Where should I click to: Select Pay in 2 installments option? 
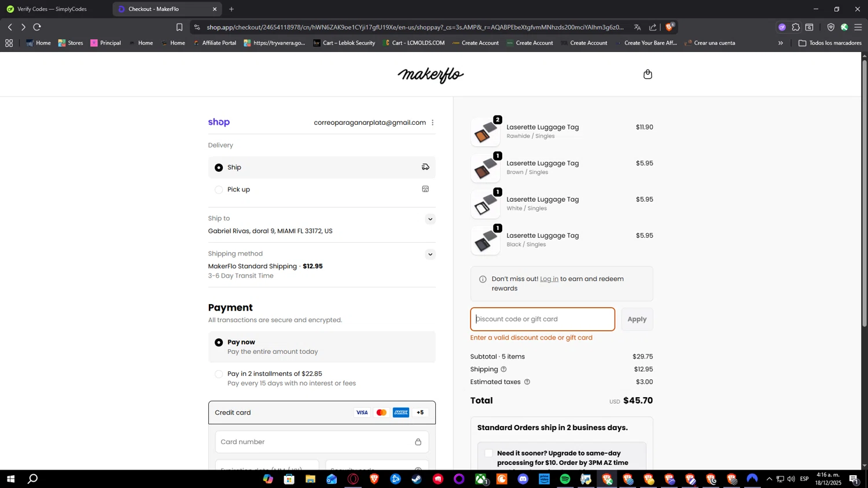pyautogui.click(x=322, y=378)
